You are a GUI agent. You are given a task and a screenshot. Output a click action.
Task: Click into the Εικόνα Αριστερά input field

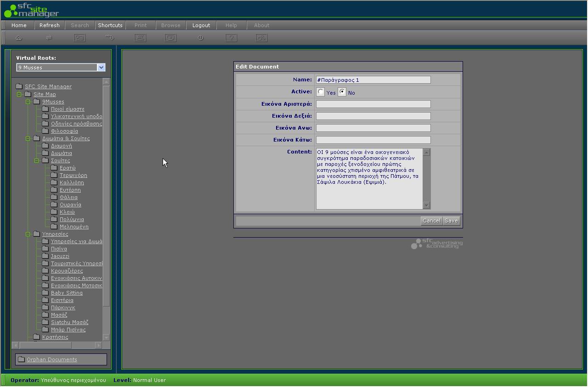click(x=373, y=104)
